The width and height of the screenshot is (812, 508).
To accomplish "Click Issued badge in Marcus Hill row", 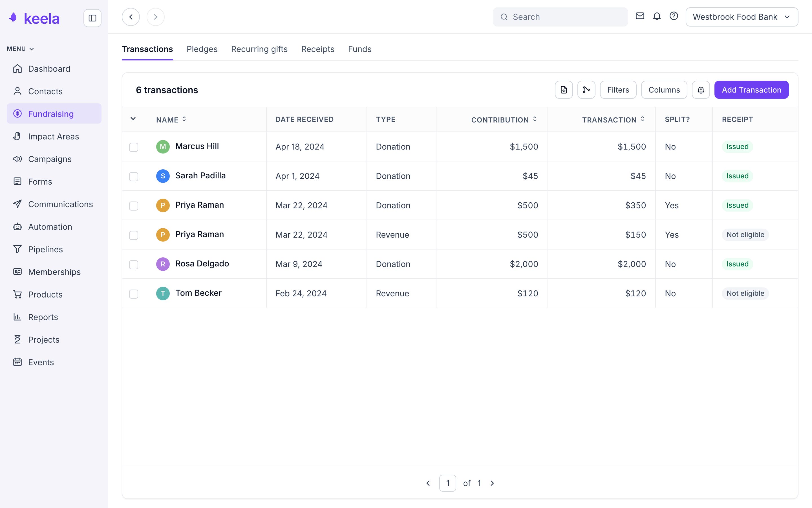I will [737, 146].
